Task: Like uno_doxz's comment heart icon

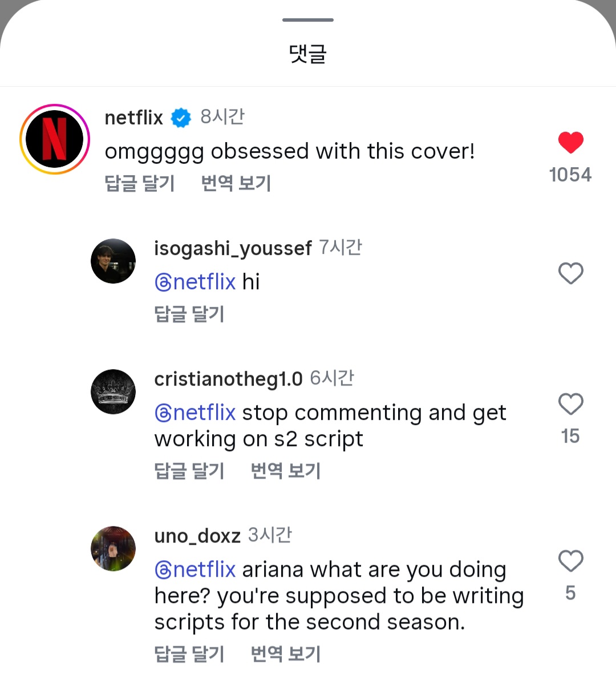Action: tap(570, 561)
